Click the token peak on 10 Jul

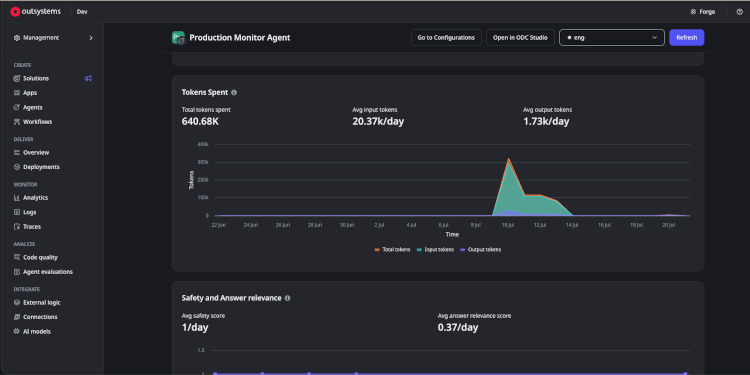click(508, 159)
